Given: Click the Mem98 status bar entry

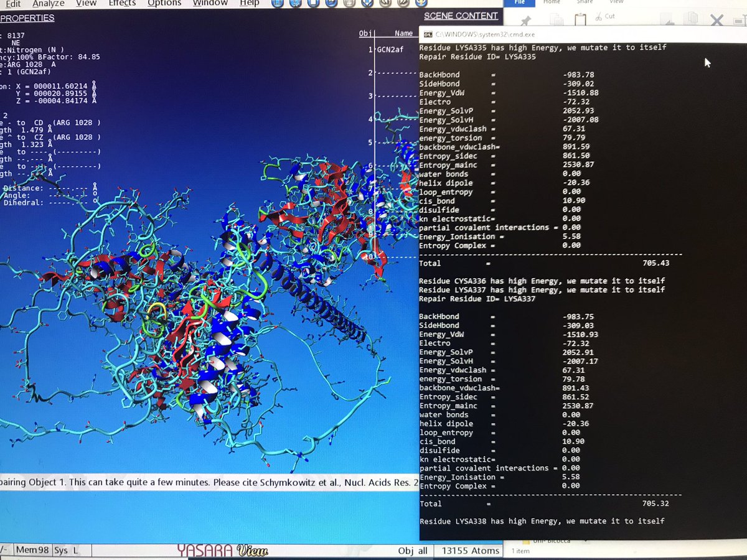Looking at the screenshot, I should [x=34, y=550].
